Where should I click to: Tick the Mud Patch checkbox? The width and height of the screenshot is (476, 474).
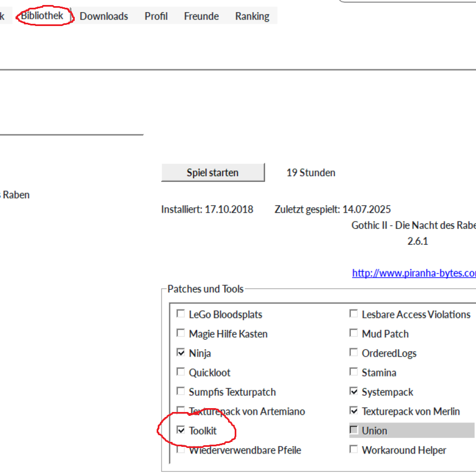[x=353, y=333]
